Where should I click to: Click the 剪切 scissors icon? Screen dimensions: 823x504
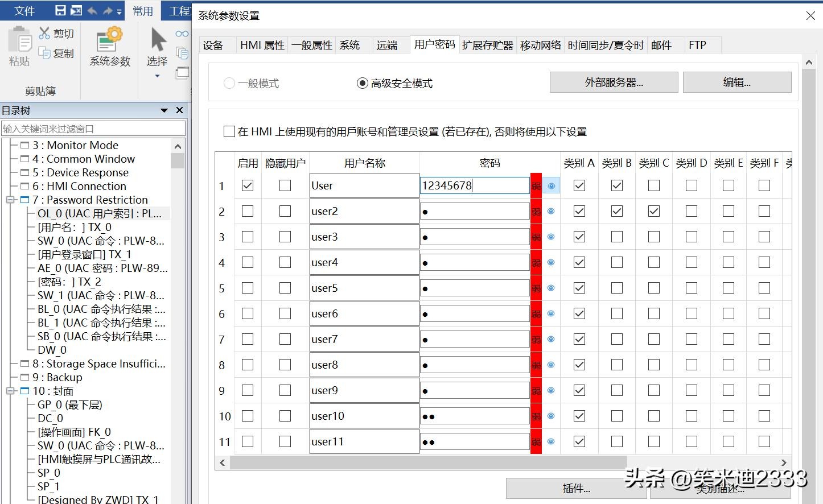click(x=44, y=34)
